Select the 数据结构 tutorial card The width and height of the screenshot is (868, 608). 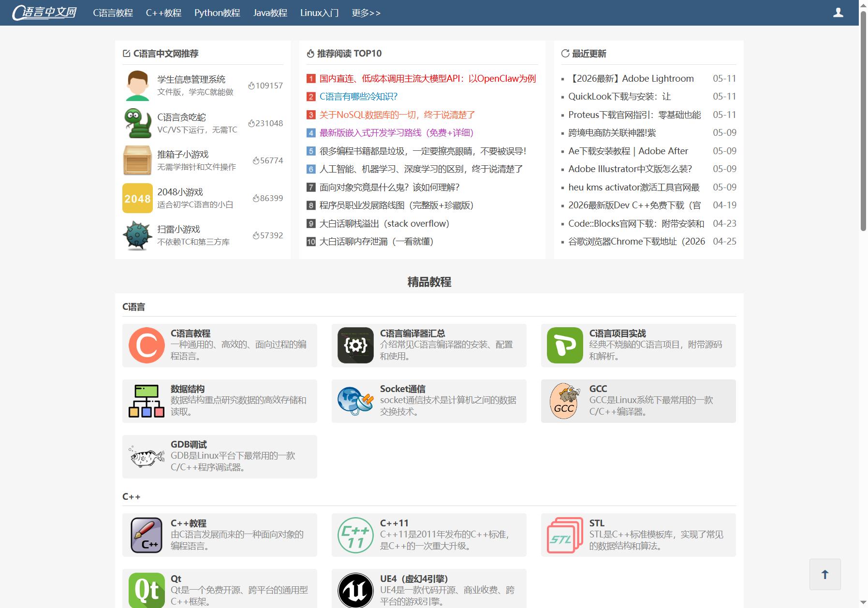tap(220, 401)
